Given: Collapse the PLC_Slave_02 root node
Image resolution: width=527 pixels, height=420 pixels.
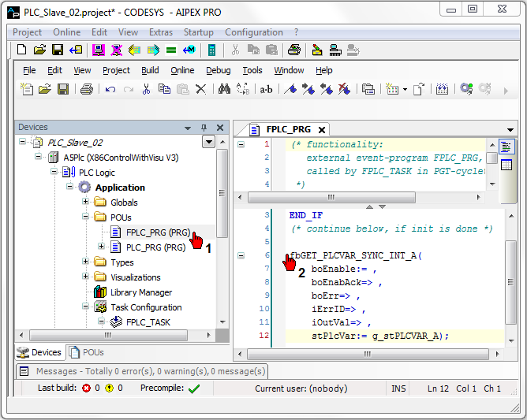Looking at the screenshot, I should coord(22,141).
